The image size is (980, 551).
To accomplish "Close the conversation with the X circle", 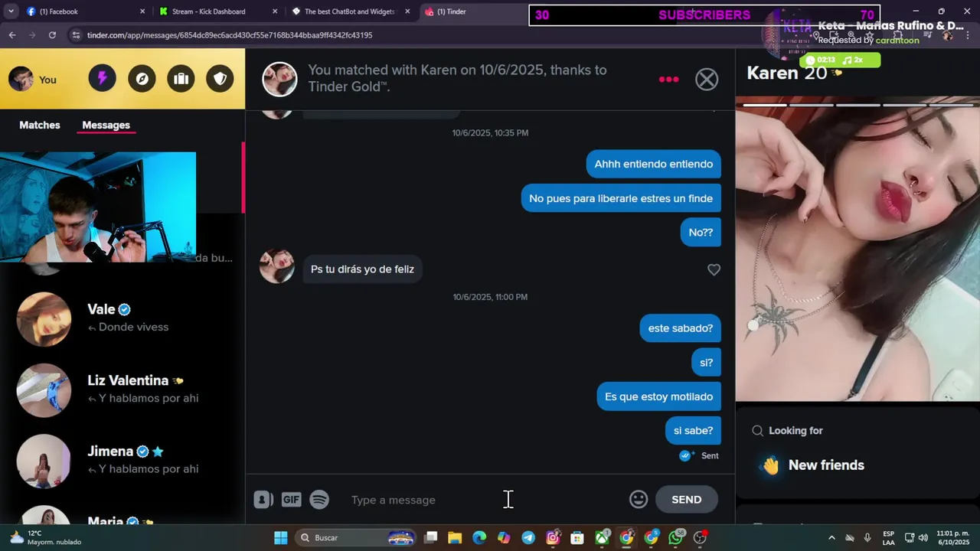I will tap(707, 79).
